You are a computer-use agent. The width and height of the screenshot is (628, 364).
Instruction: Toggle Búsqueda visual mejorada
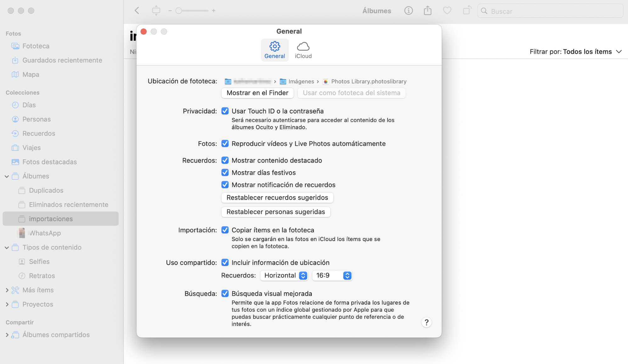225,293
